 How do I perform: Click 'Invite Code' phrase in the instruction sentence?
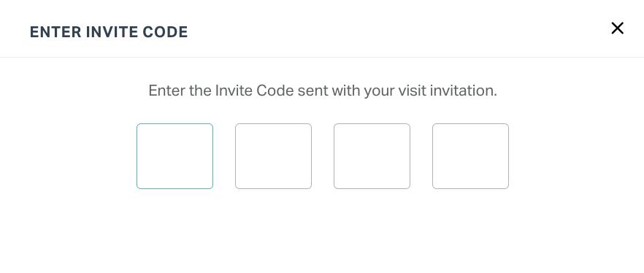click(x=254, y=91)
